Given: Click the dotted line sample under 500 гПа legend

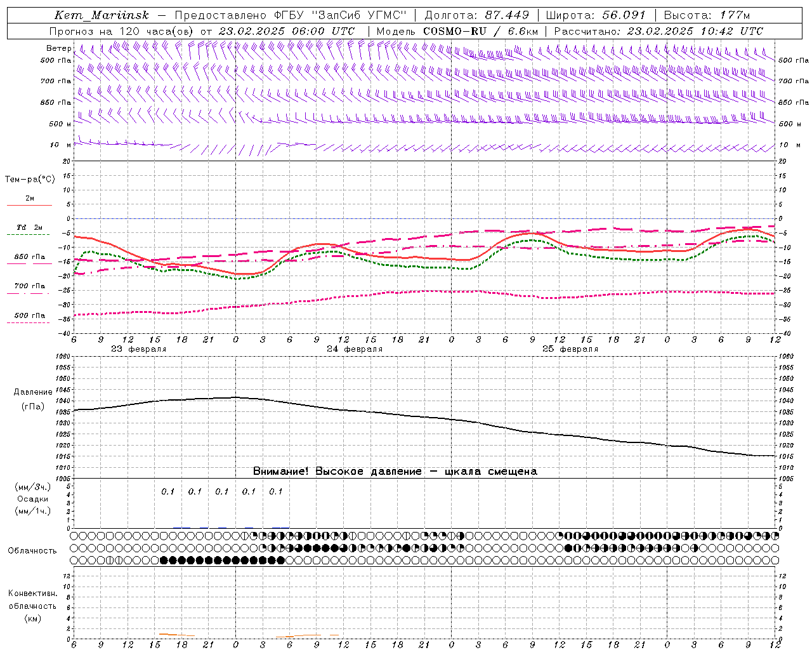Looking at the screenshot, I should [x=28, y=322].
